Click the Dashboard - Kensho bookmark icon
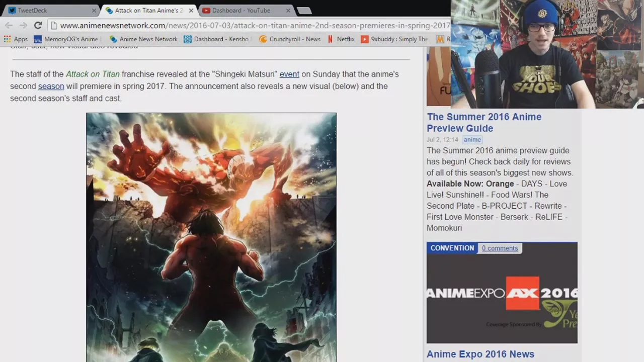This screenshot has width=644, height=362. 188,39
